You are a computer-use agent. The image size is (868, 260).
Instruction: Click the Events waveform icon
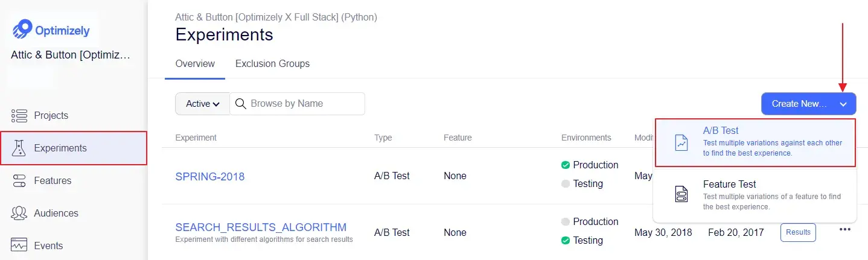pyautogui.click(x=19, y=246)
